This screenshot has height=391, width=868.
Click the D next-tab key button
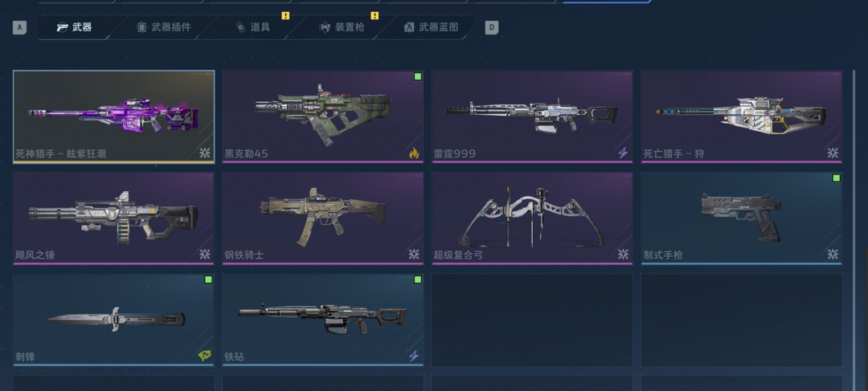[x=492, y=27]
